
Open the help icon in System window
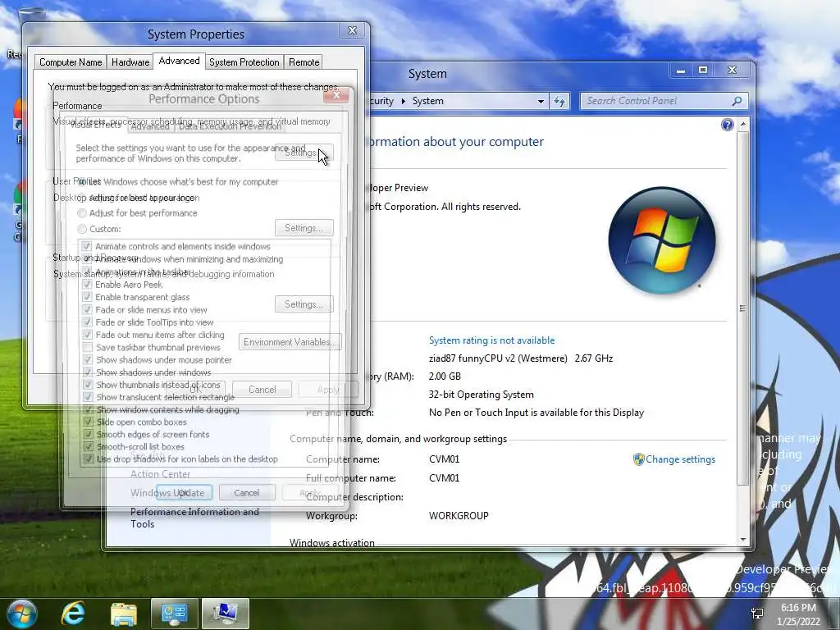pyautogui.click(x=727, y=125)
